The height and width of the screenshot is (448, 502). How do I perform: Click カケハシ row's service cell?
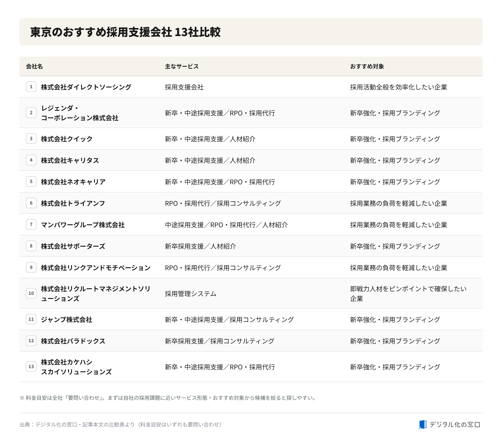[x=220, y=367]
